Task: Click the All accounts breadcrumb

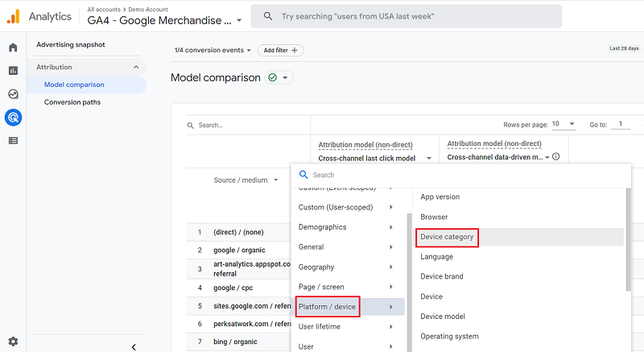Action: point(104,9)
